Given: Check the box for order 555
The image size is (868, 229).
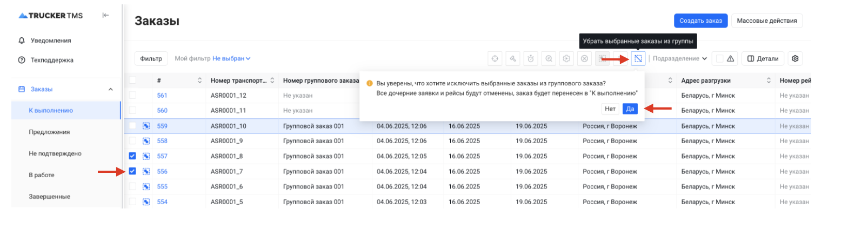Looking at the screenshot, I should pyautogui.click(x=132, y=186).
